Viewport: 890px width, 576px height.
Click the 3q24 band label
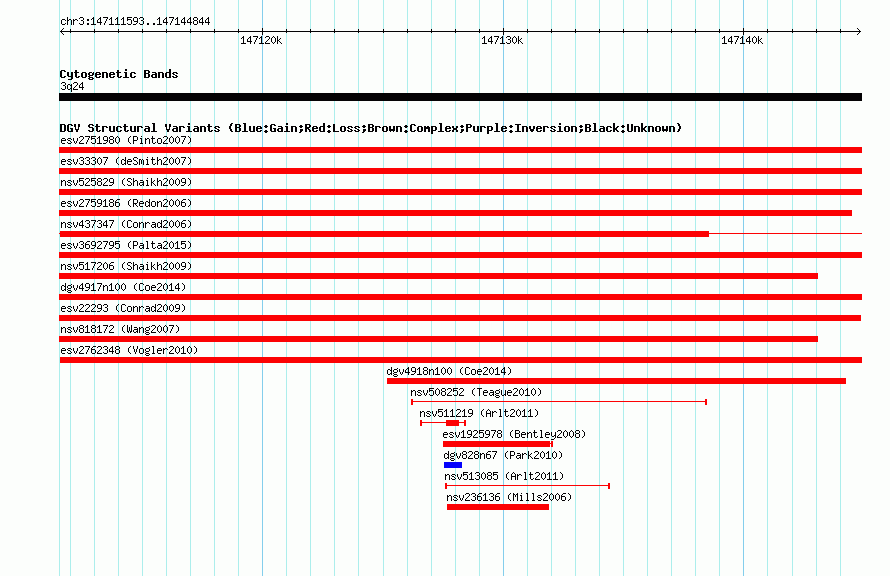(x=72, y=86)
